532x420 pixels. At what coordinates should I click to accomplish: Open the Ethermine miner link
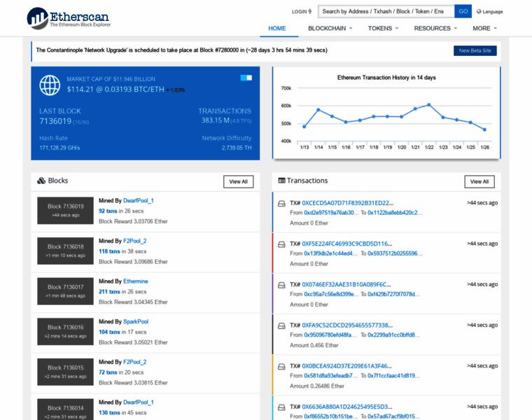135,281
